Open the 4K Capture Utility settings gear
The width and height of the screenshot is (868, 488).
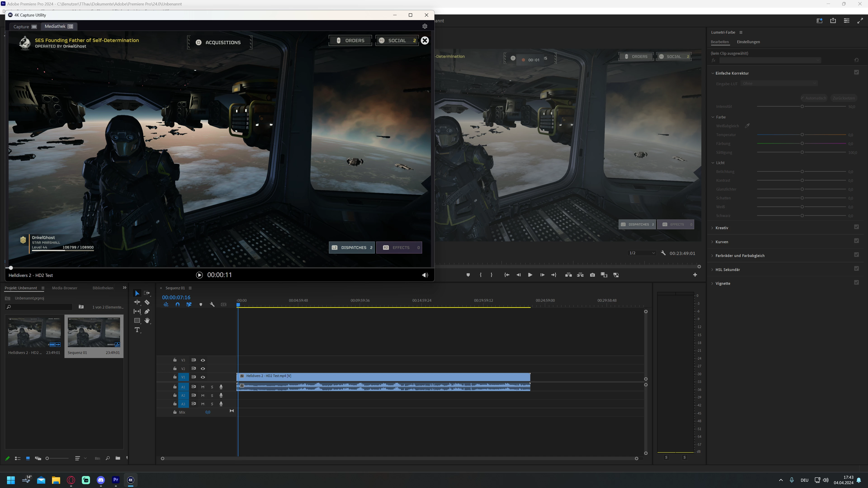[x=425, y=26]
